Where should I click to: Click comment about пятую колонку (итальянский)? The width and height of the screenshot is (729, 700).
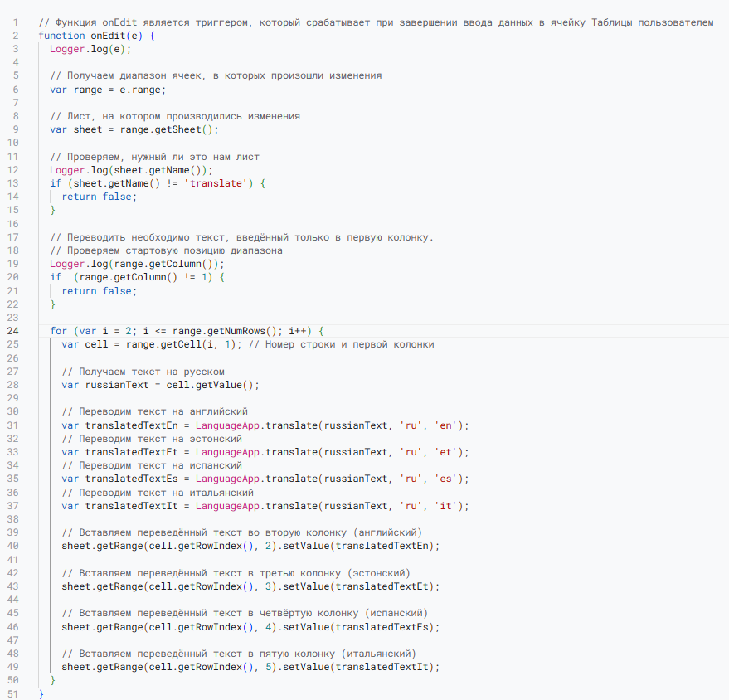click(239, 654)
